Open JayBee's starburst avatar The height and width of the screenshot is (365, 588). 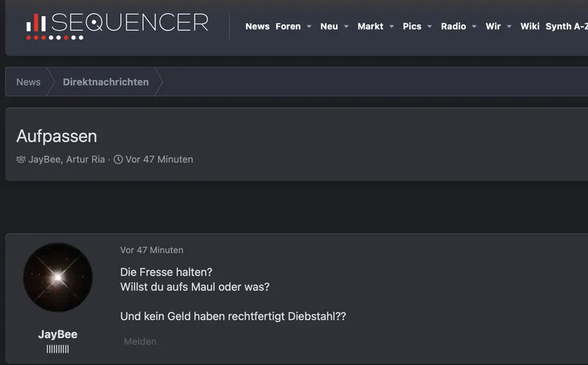(58, 277)
